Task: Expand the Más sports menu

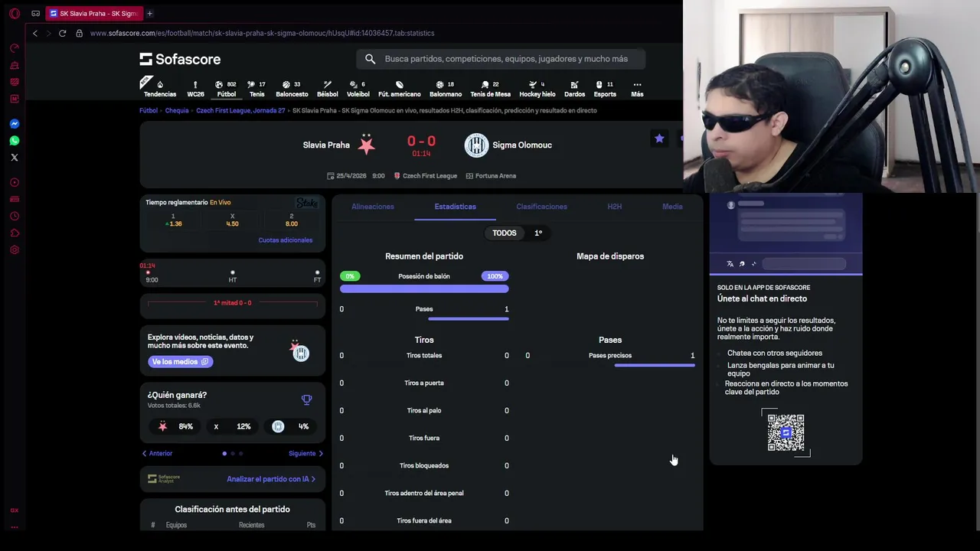Action: point(637,89)
